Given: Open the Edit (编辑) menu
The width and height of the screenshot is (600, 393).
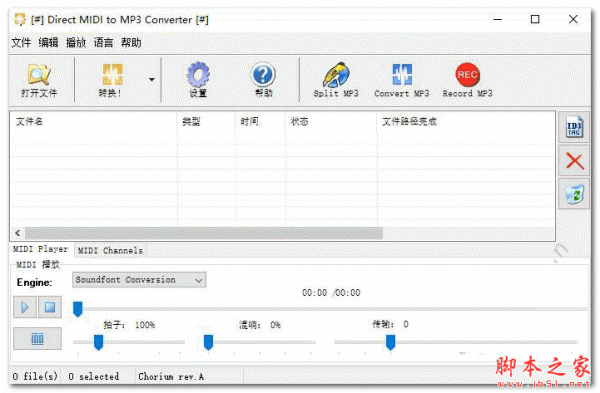Looking at the screenshot, I should tap(49, 42).
